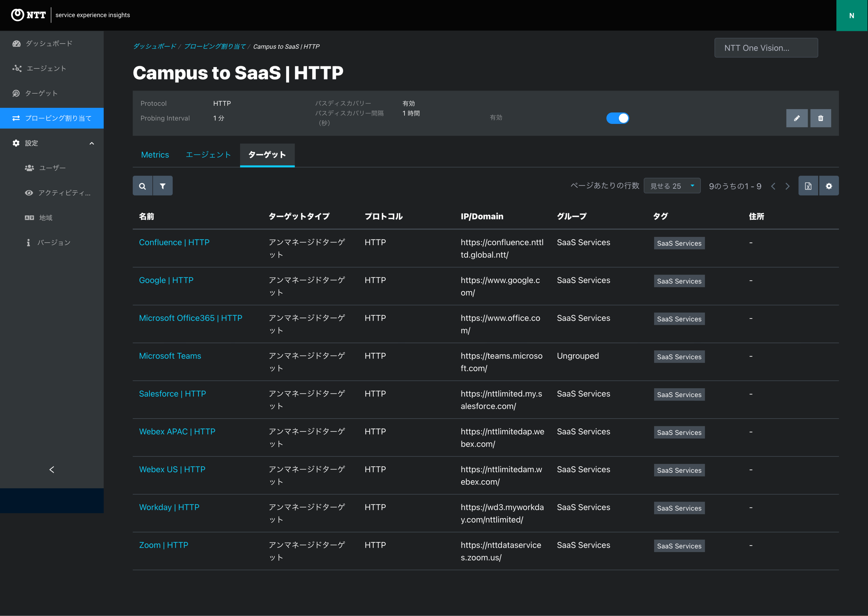Open ターゲット in the sidebar
Viewport: 868px width, 616px height.
(x=52, y=93)
